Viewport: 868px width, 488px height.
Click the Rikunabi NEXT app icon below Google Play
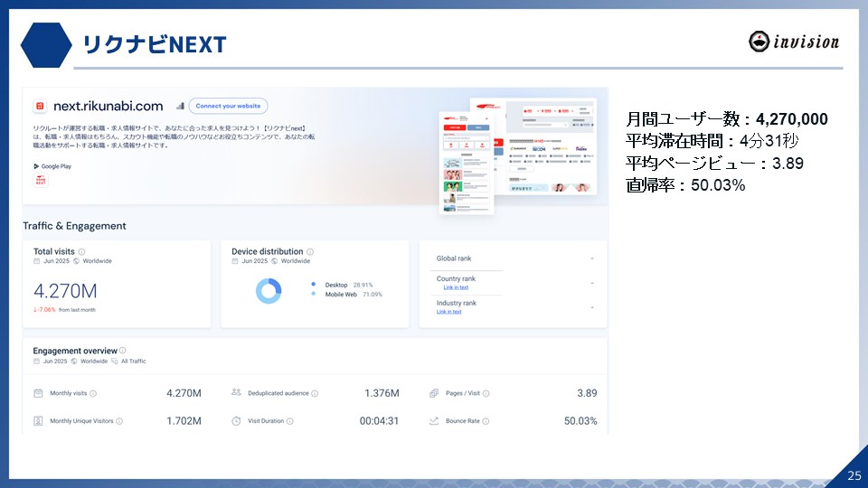[x=41, y=180]
